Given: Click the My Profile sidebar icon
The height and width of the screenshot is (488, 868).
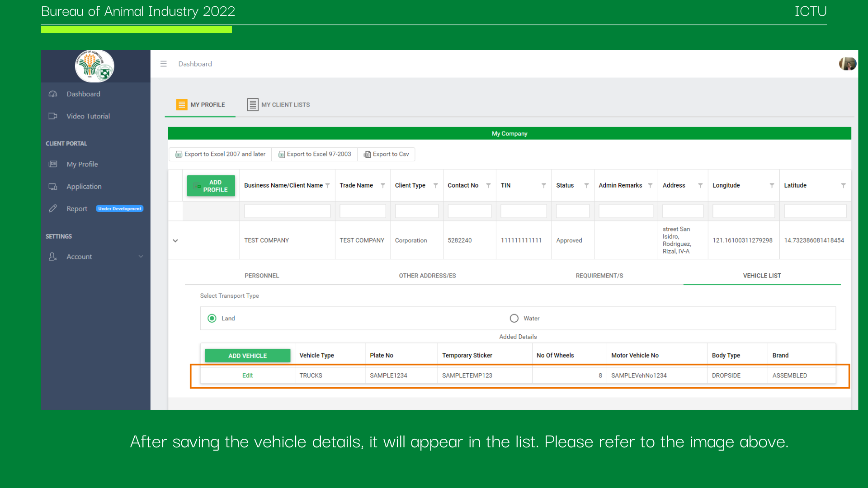Looking at the screenshot, I should (x=53, y=164).
